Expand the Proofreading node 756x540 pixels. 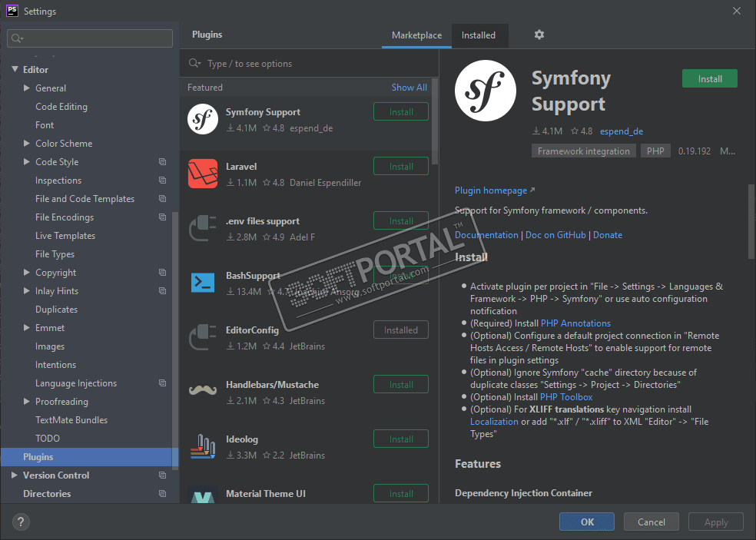(27, 402)
